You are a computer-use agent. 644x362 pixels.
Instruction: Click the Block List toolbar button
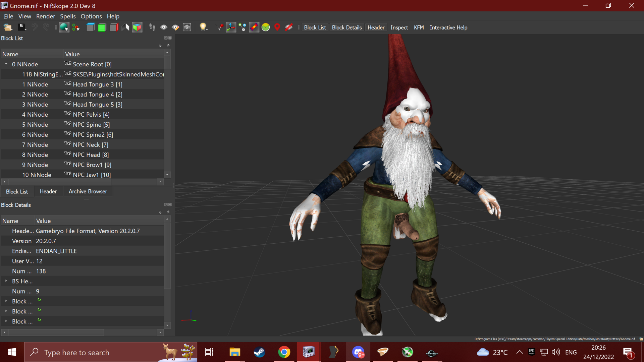pos(315,27)
